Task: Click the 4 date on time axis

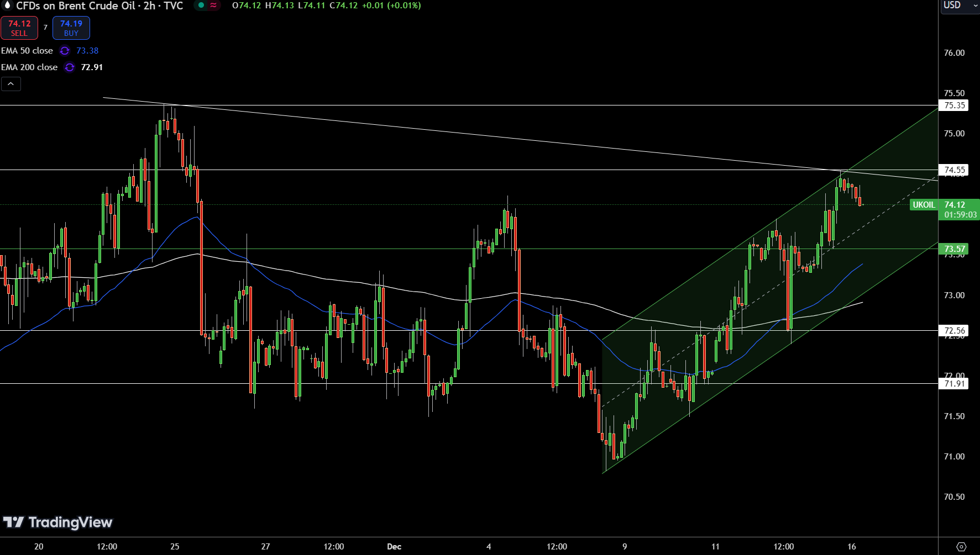Action: tap(489, 547)
